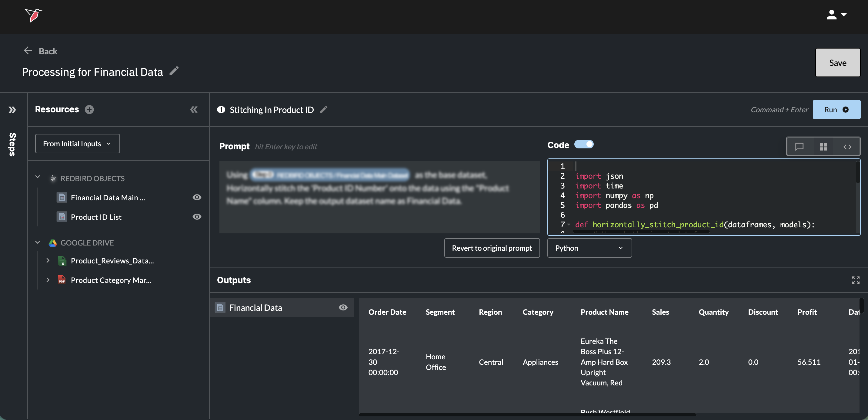Toggle visibility of Product ID List

click(x=197, y=217)
